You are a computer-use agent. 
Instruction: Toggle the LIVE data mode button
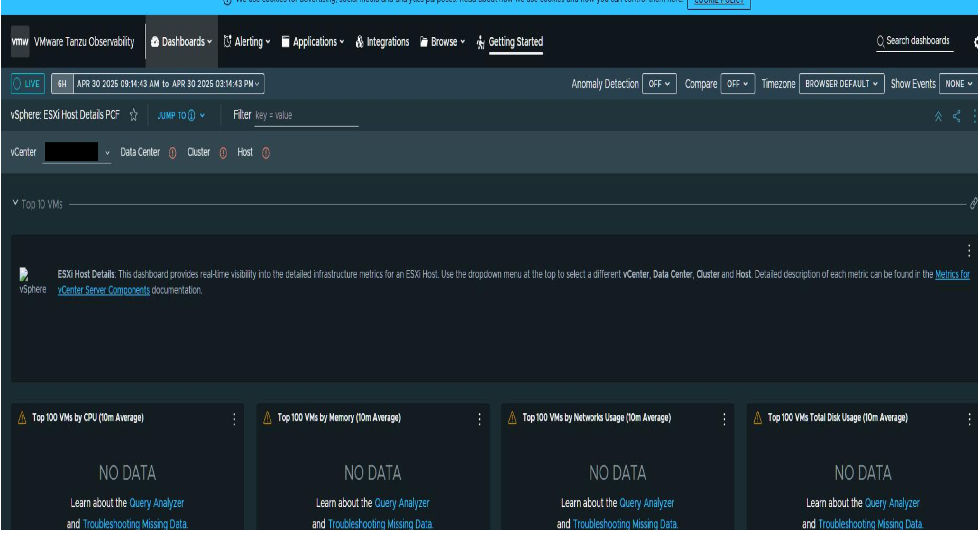(x=28, y=84)
